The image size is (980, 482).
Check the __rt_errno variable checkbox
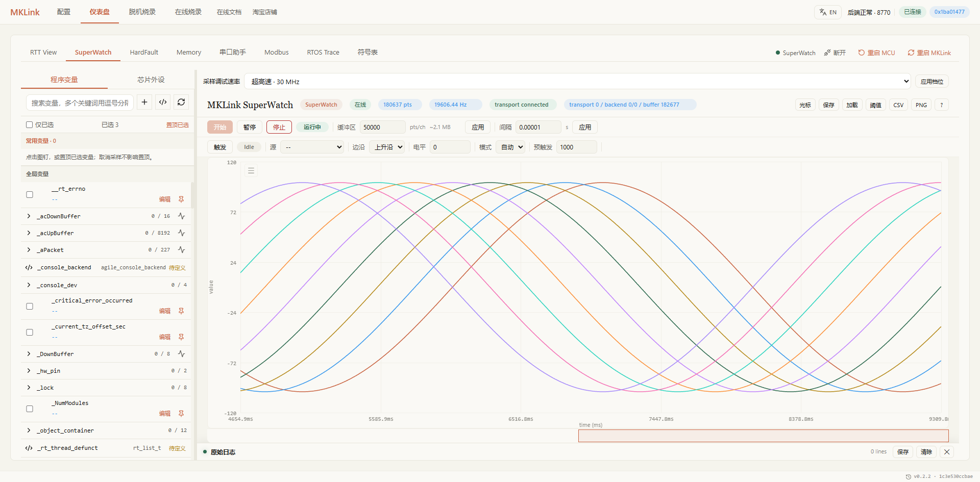30,194
